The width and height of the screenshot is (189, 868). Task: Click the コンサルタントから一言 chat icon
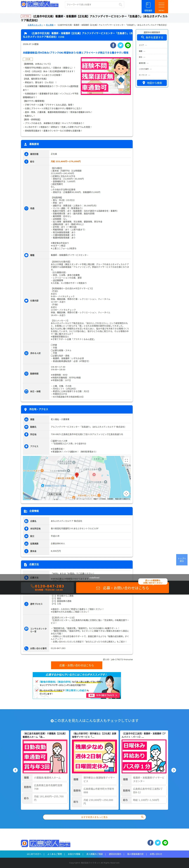point(26,628)
